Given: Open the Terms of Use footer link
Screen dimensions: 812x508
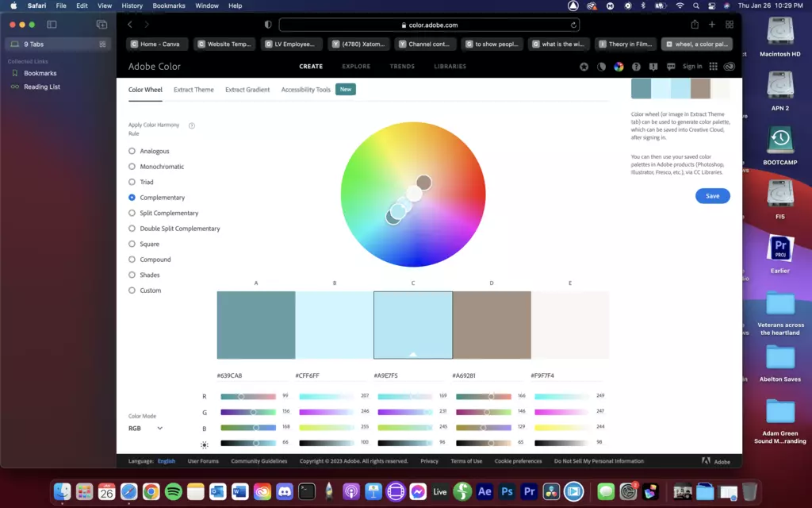Looking at the screenshot, I should pyautogui.click(x=466, y=461).
